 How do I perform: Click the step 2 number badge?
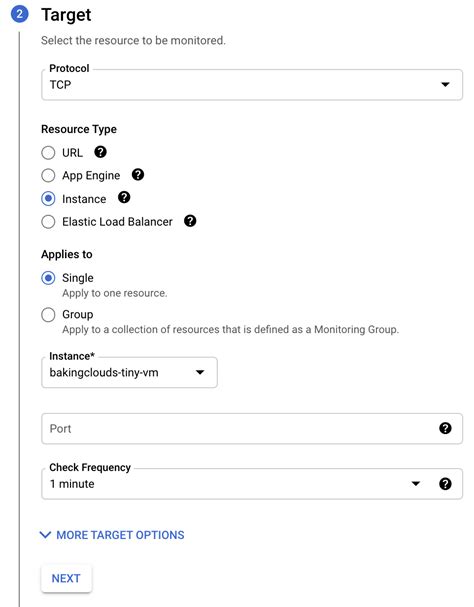[x=19, y=14]
